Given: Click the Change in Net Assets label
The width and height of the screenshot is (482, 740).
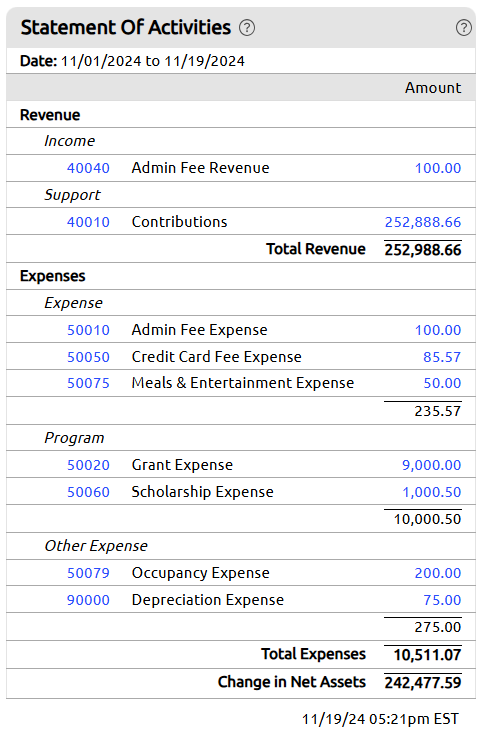Looking at the screenshot, I should (292, 682).
